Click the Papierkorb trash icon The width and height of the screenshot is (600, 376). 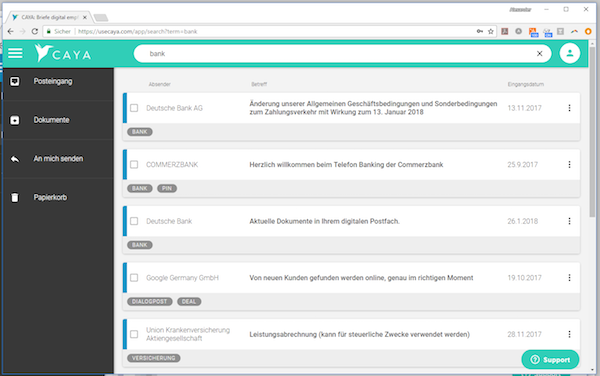(15, 197)
